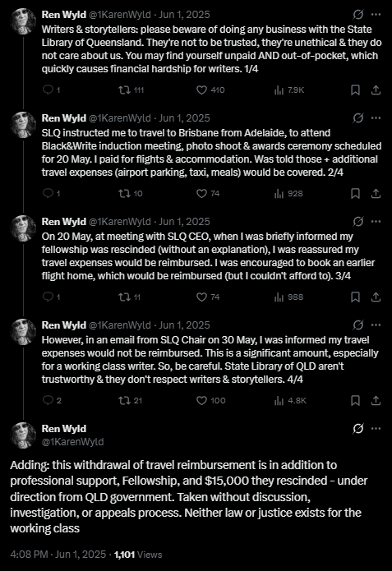Open Grok icon on first tweet
The height and width of the screenshot is (571, 392).
click(358, 15)
